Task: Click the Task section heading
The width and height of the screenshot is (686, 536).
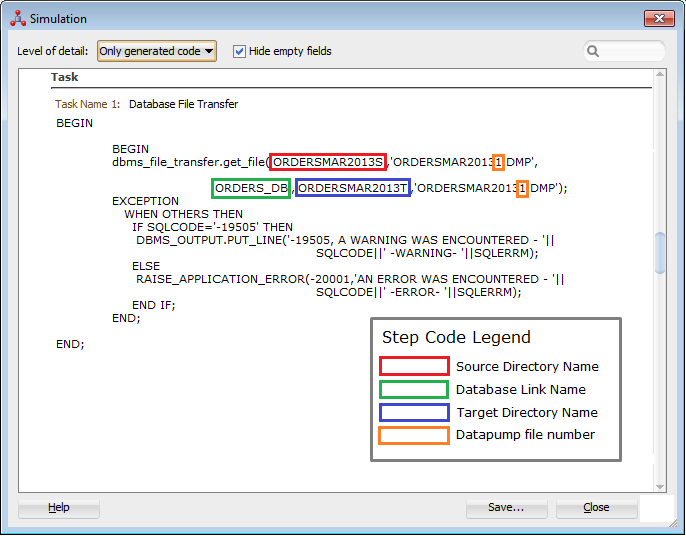Action: pos(64,77)
